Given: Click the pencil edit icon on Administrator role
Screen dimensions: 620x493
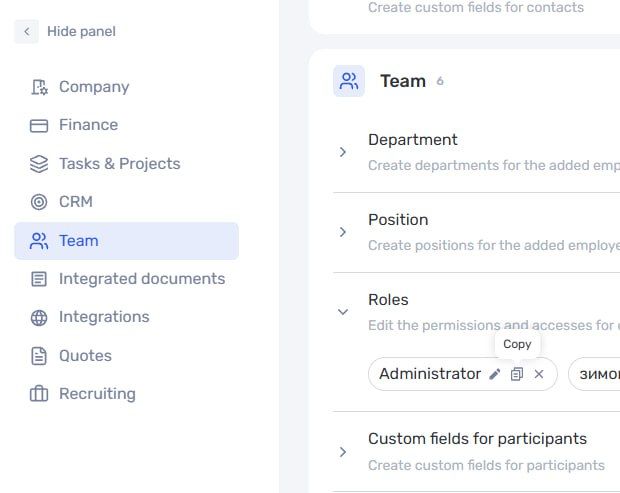Looking at the screenshot, I should pos(495,374).
